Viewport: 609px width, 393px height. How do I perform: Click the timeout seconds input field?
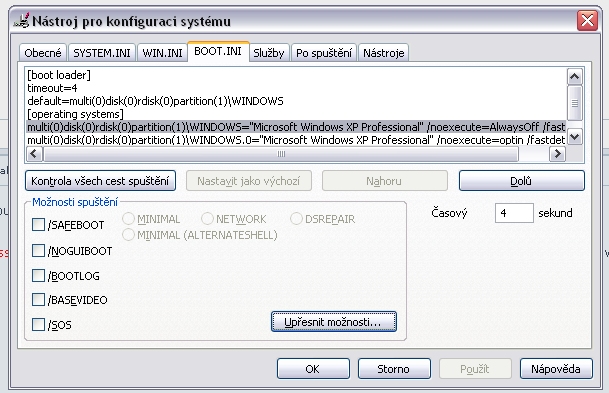(514, 213)
